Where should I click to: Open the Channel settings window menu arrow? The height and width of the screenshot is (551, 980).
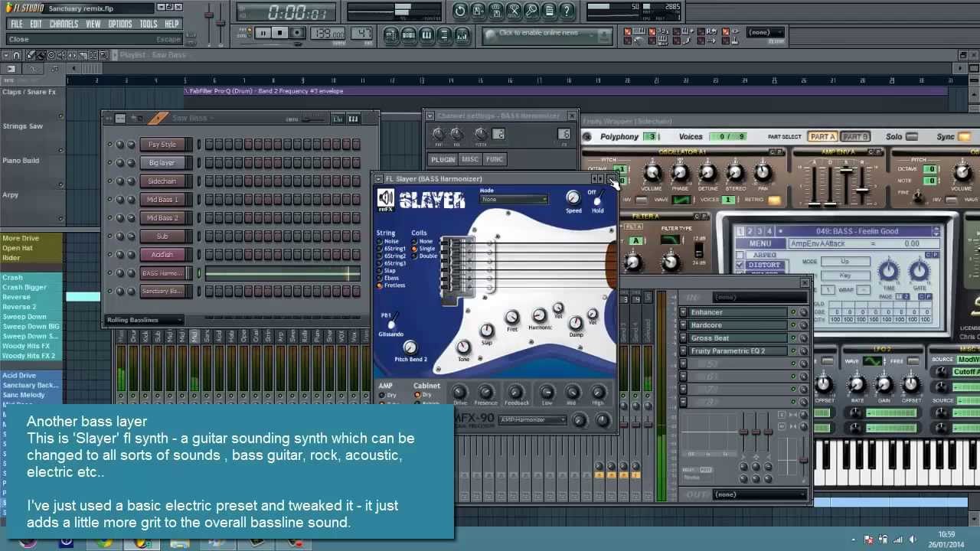pyautogui.click(x=430, y=116)
